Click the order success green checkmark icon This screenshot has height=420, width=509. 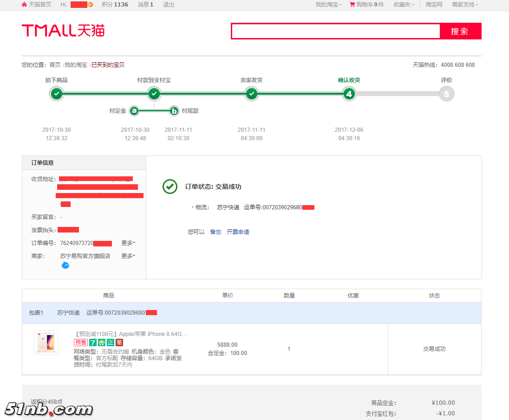[170, 187]
